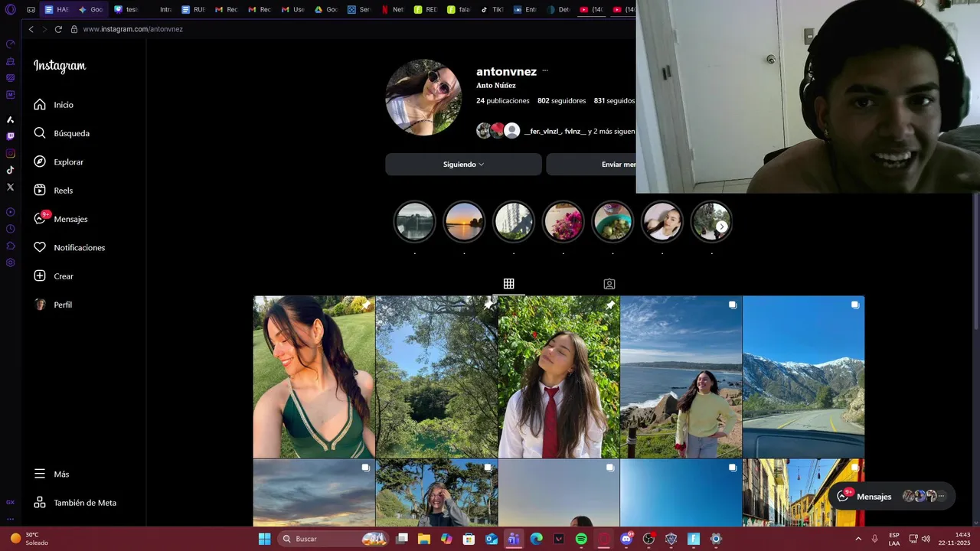Open the selfie story highlight
This screenshot has width=980, height=551.
[x=661, y=222]
